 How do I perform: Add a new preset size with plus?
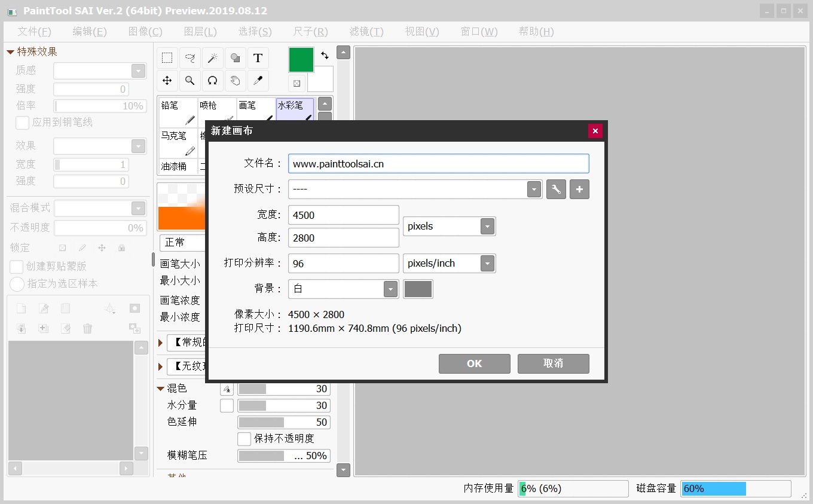pyautogui.click(x=579, y=190)
